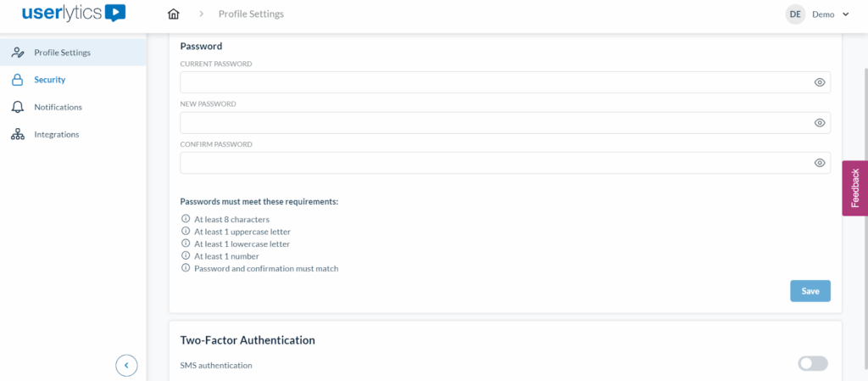Reveal the new password text

820,123
